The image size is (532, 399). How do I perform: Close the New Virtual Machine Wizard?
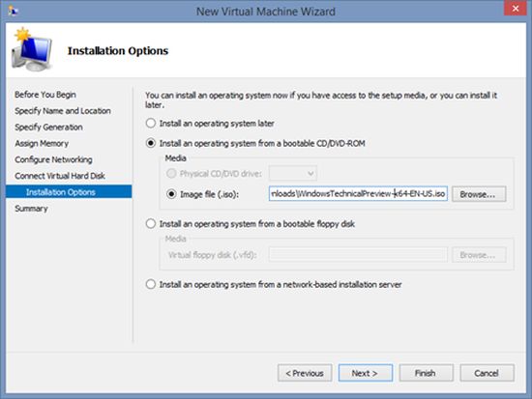515,8
